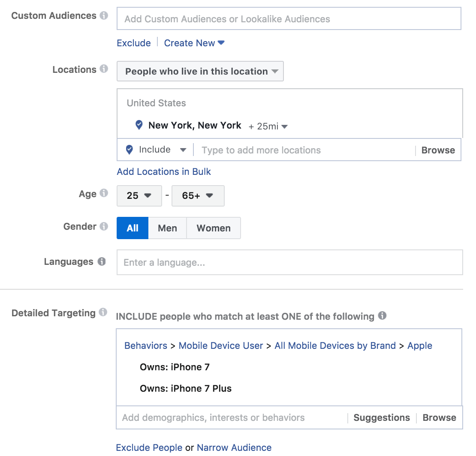Click info icon beside INCLUDE people heading
This screenshot has width=476, height=456.
click(x=382, y=316)
